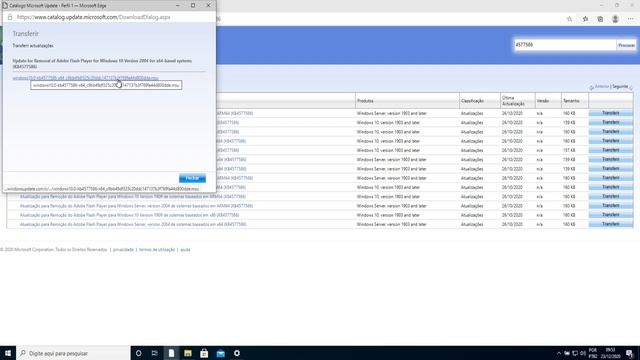Open Windows Server version 2004 ARM64 update link
The width and height of the screenshot is (640, 360).
pos(136,206)
